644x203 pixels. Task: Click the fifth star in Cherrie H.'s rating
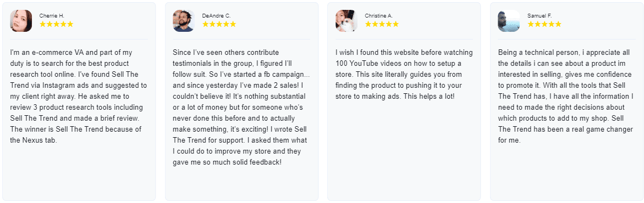pyautogui.click(x=70, y=24)
